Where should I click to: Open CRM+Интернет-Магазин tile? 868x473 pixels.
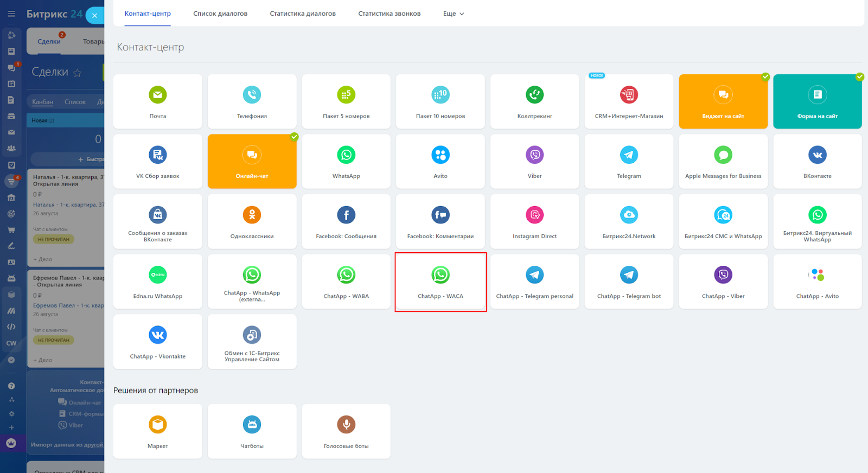[x=629, y=101]
